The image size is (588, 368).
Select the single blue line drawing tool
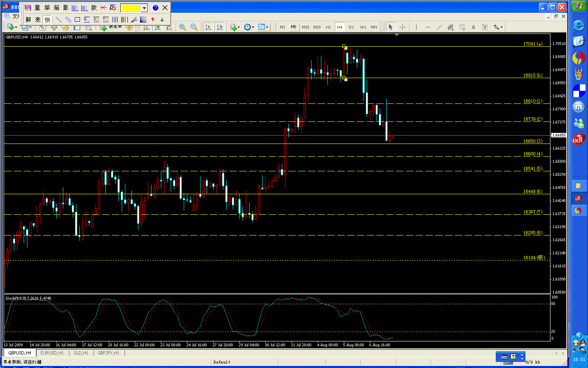pyautogui.click(x=59, y=19)
